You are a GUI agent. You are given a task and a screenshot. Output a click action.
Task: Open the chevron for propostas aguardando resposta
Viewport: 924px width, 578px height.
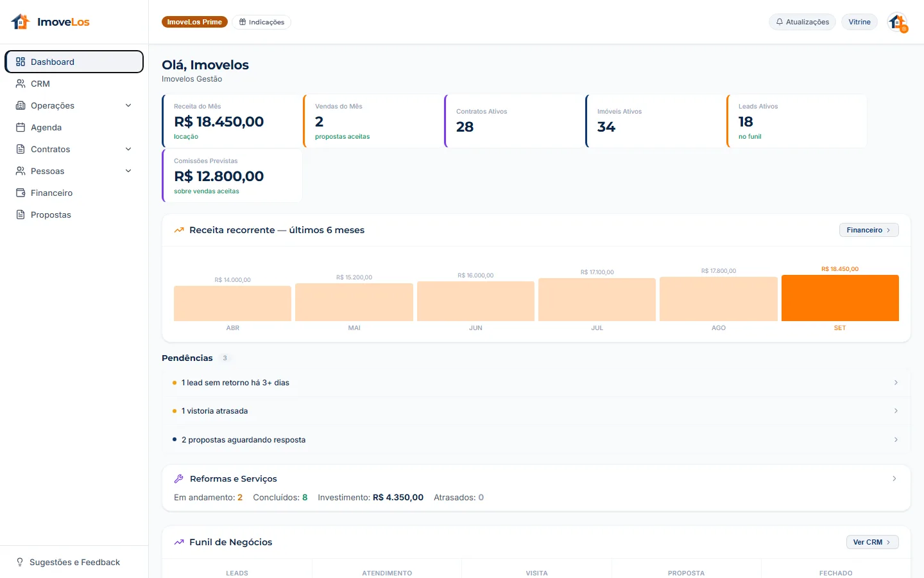coord(896,439)
